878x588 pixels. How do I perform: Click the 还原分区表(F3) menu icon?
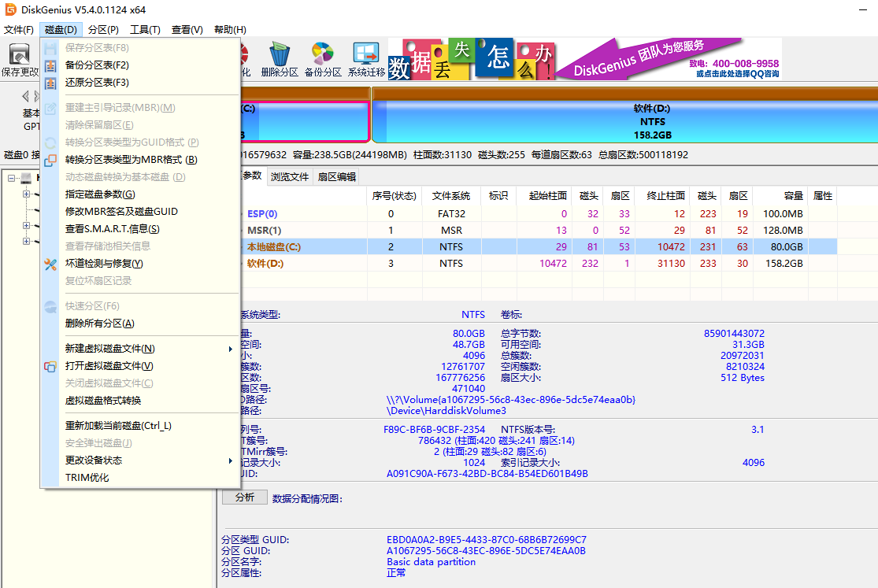50,83
